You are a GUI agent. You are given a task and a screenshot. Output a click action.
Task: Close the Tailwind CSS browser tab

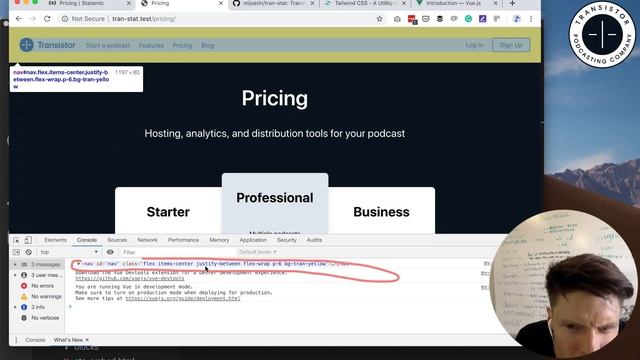click(404, 3)
